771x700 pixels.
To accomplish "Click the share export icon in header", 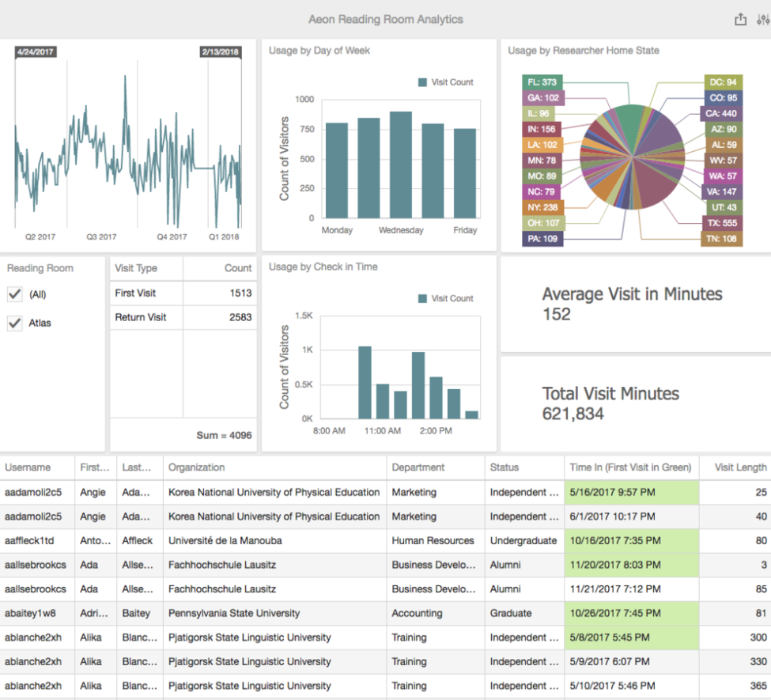I will point(740,20).
